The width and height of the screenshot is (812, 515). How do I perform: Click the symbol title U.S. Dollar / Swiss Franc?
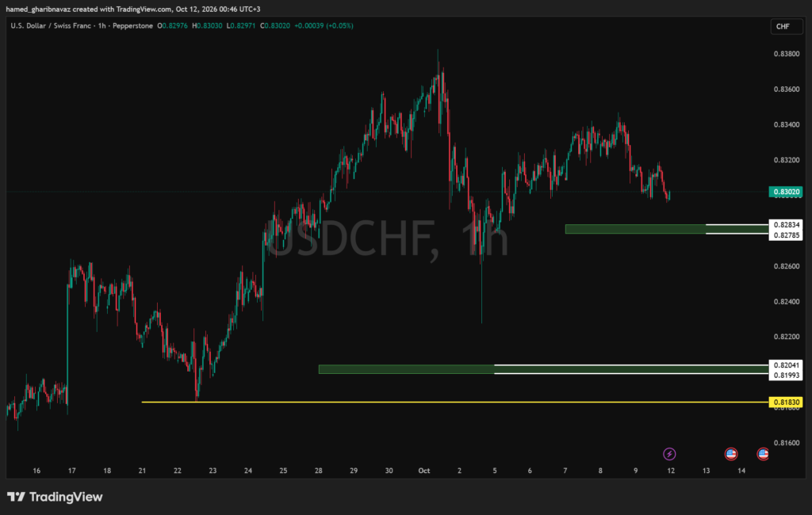tap(50, 25)
